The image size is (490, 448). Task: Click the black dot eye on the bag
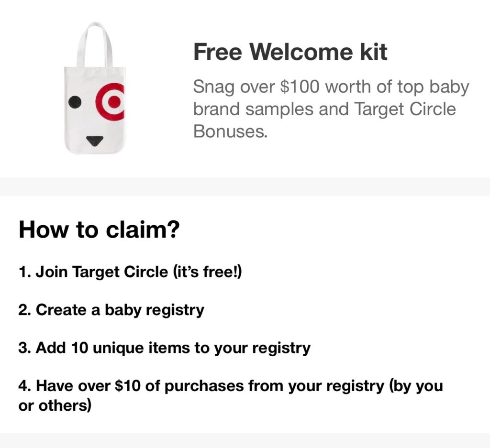tap(75, 102)
